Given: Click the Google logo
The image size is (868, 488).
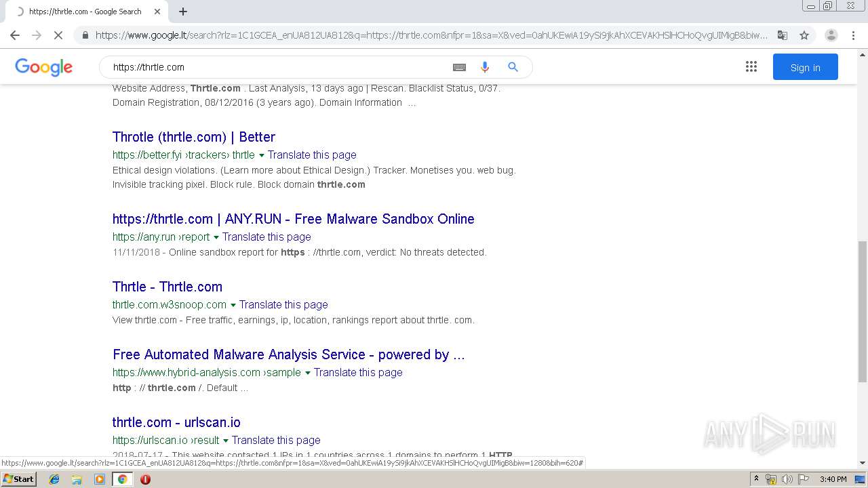Looking at the screenshot, I should 43,67.
